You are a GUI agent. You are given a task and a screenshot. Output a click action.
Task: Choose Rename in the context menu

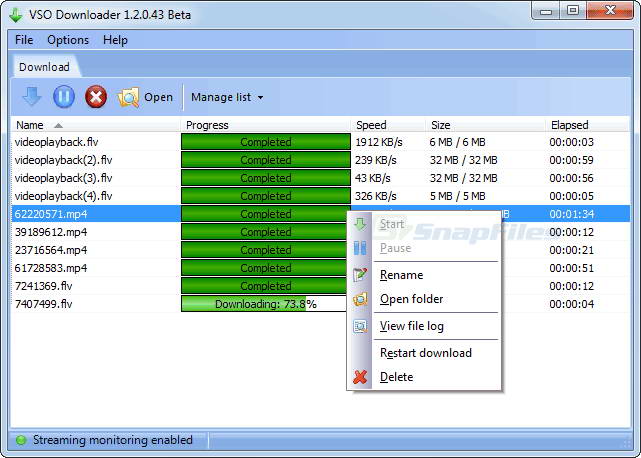coord(424,275)
